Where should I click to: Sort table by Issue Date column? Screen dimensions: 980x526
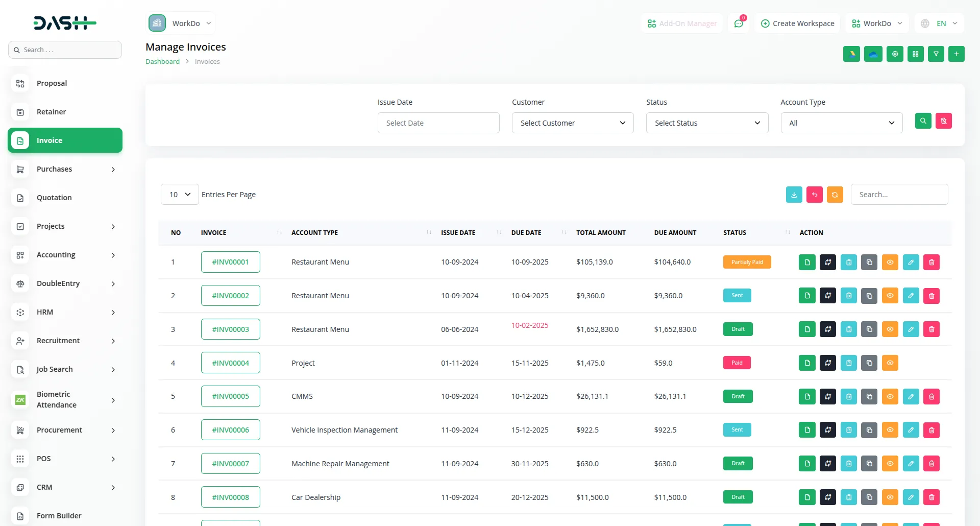coord(471,232)
